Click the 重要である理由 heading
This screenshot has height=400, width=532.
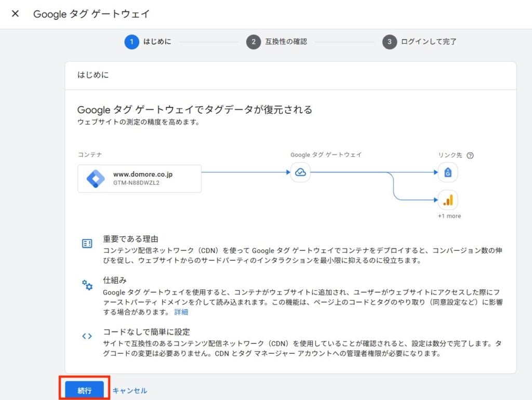[x=130, y=239]
